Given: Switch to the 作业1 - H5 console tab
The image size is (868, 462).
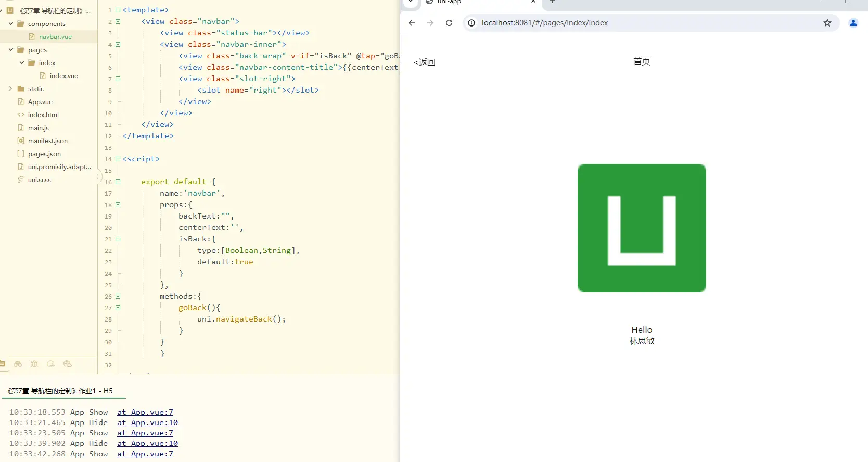Looking at the screenshot, I should coord(60,391).
